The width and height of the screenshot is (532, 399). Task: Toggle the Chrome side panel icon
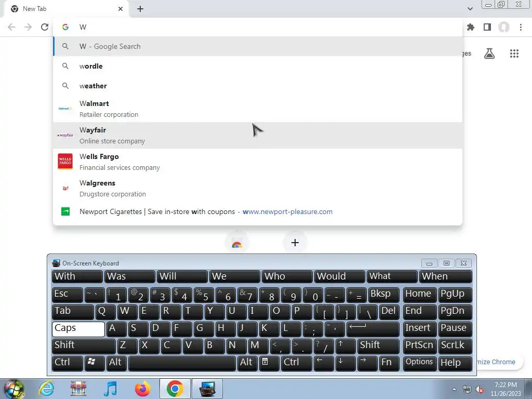[487, 27]
